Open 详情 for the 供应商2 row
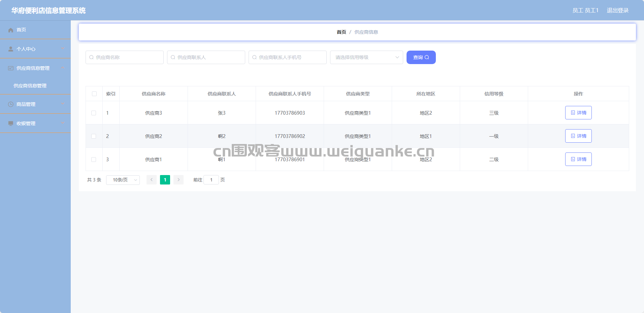 click(578, 136)
